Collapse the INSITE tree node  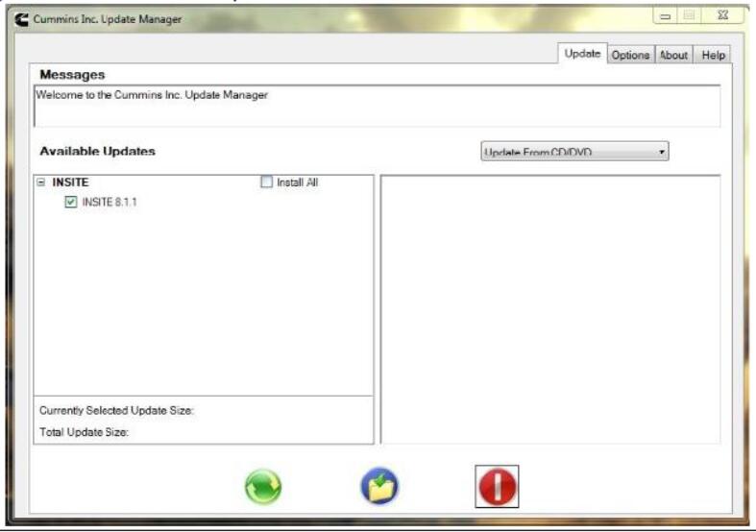tap(41, 182)
